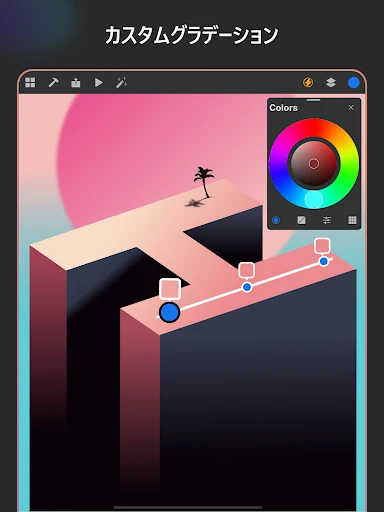Select the color wheel mode tab

point(276,220)
